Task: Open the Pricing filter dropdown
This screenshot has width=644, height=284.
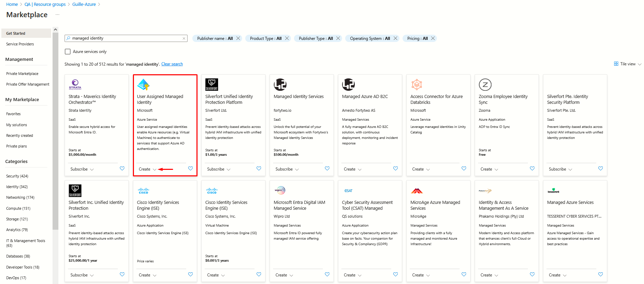Action: [x=417, y=39]
